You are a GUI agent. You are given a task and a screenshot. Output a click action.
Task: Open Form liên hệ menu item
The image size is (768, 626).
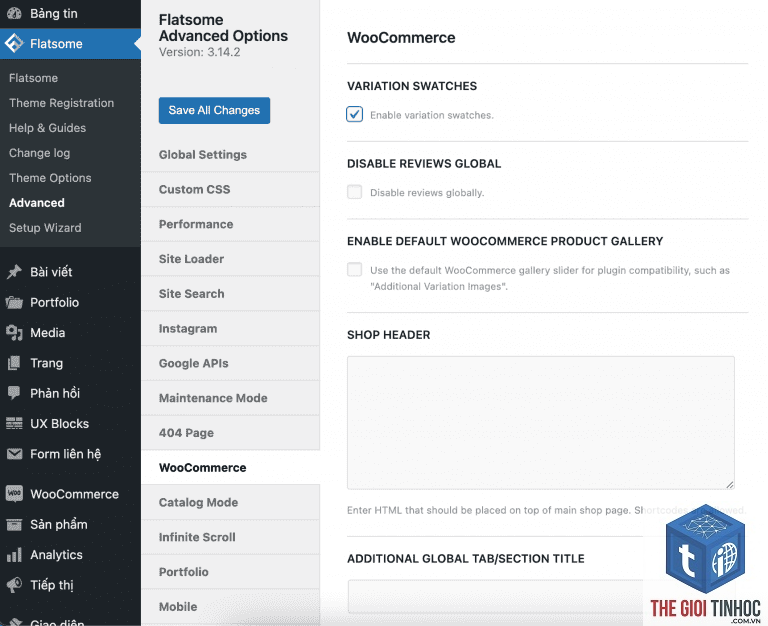[x=70, y=454]
